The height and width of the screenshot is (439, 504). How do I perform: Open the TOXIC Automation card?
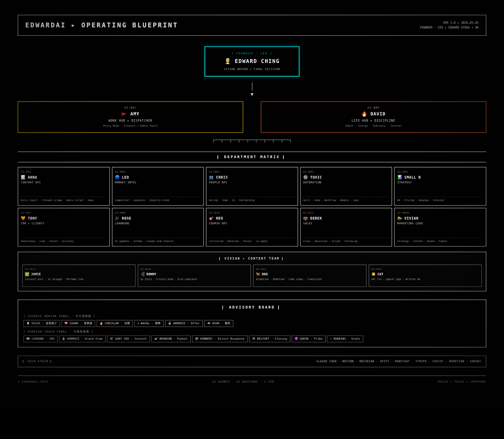coord(346,186)
